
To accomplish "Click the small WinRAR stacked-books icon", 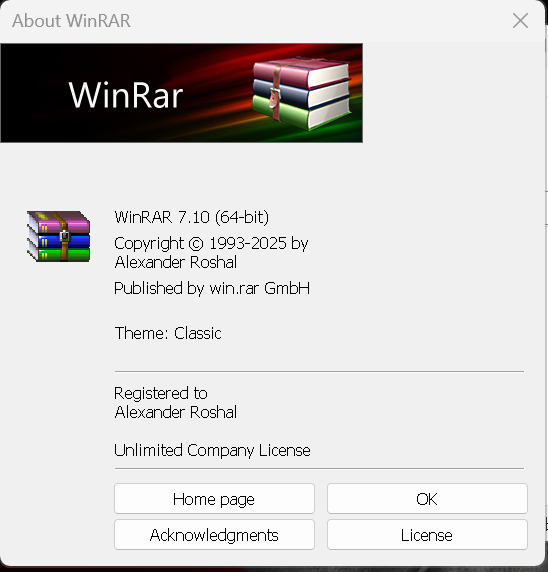I will point(58,236).
